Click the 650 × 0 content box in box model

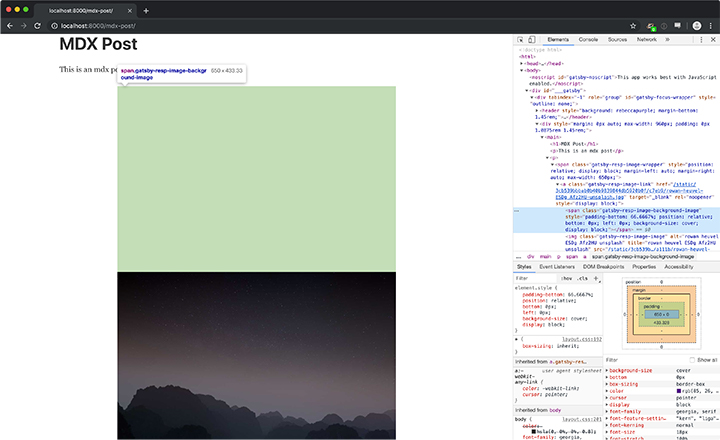661,315
